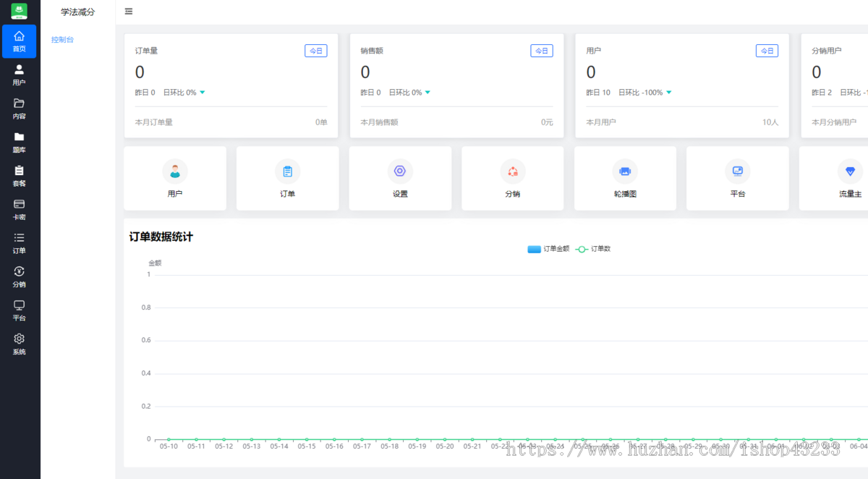Open the 题库 sidebar menu
The height and width of the screenshot is (479, 868).
click(x=20, y=142)
